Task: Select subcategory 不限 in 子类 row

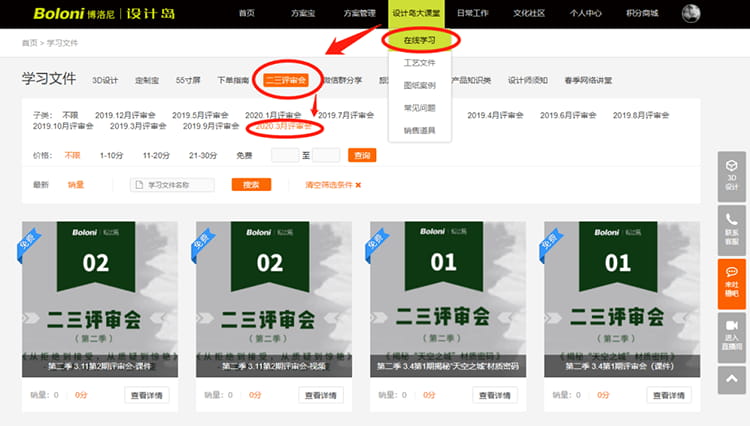Action: 70,115
